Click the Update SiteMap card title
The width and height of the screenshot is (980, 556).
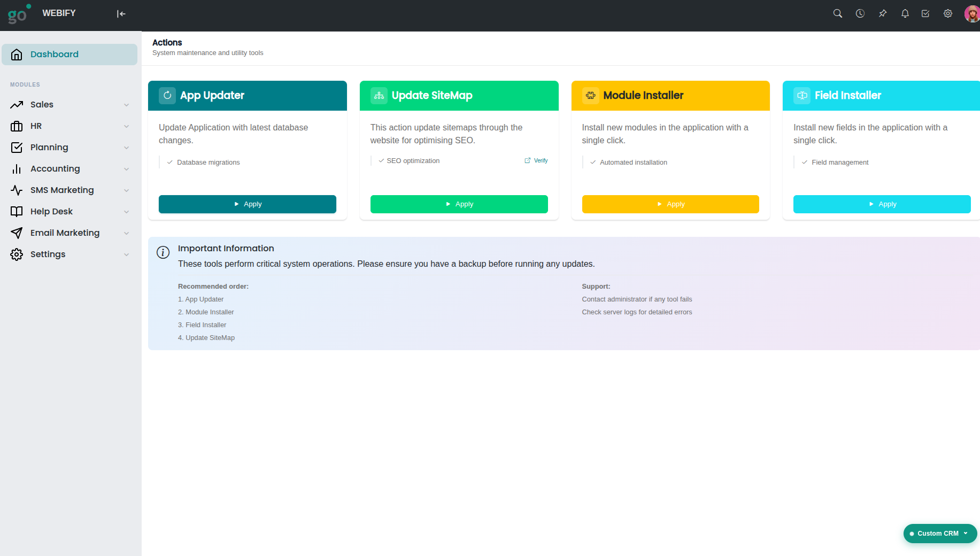coord(432,96)
